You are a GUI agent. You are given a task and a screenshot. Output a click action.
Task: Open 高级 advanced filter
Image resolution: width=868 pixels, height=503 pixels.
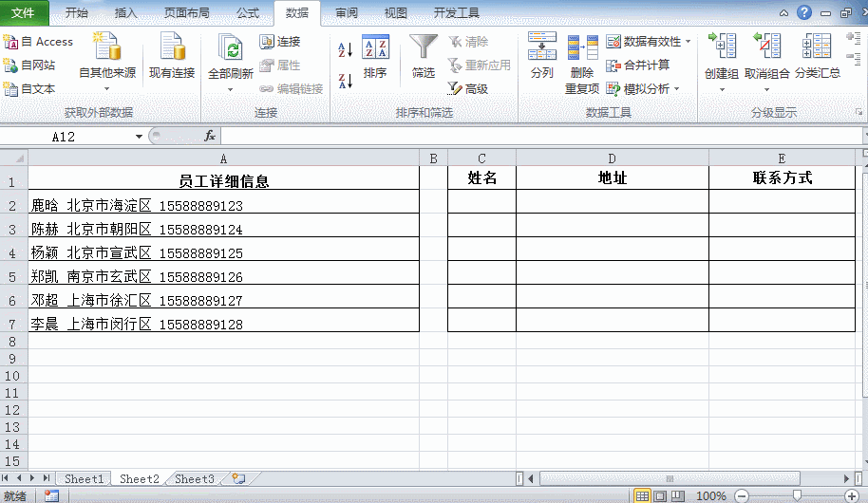468,88
